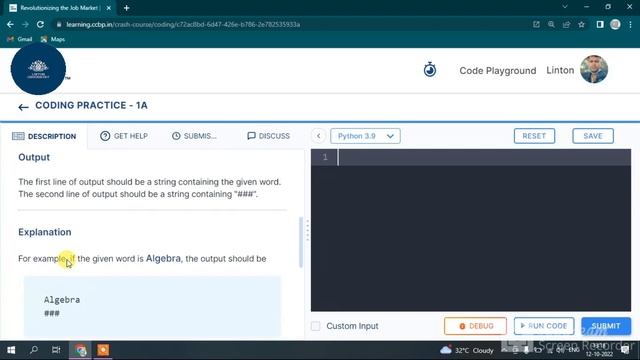Click the Algebra sample output box
This screenshot has height=360, width=640.
pyautogui.click(x=152, y=307)
